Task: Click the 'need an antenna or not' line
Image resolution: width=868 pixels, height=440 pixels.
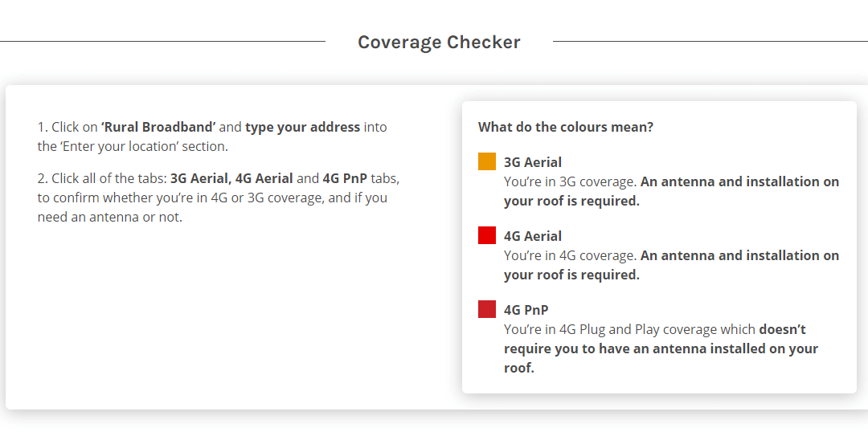Action: click(109, 218)
